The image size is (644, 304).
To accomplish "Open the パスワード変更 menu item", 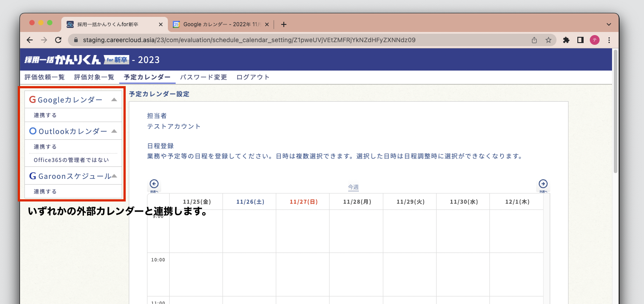I will (203, 77).
